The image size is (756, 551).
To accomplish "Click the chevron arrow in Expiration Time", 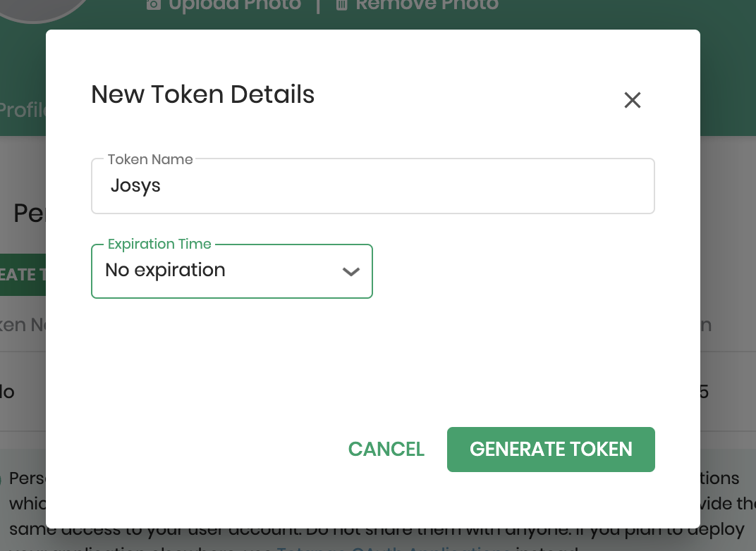I will tap(350, 272).
